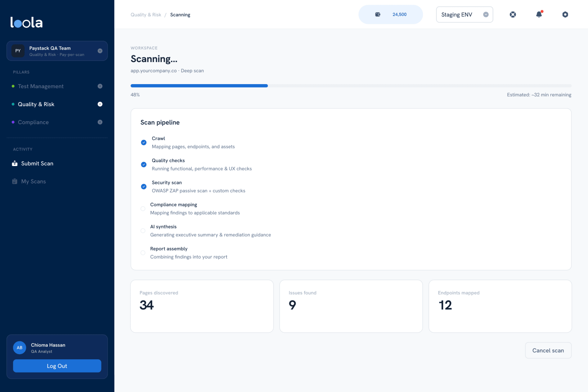Click the PY workspace avatar

(x=18, y=51)
